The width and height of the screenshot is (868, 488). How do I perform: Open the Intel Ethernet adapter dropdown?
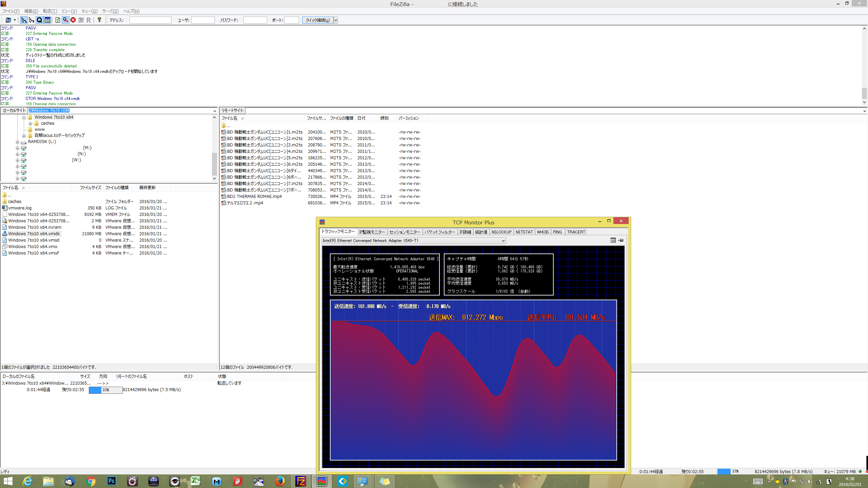[503, 241]
